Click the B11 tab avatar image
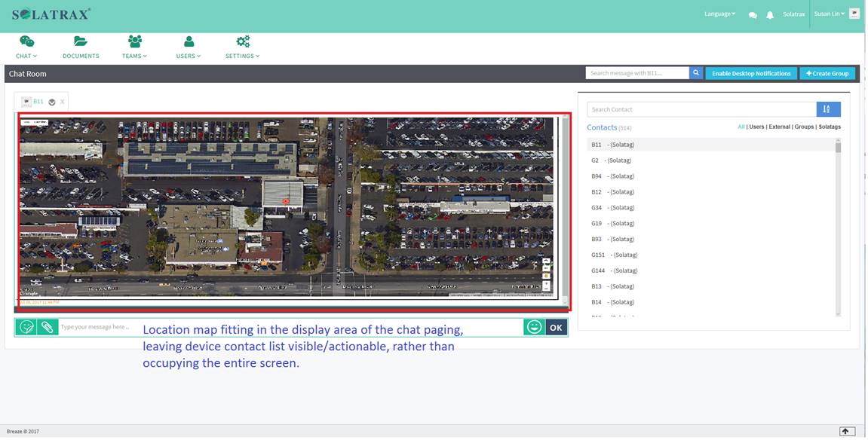 point(26,102)
